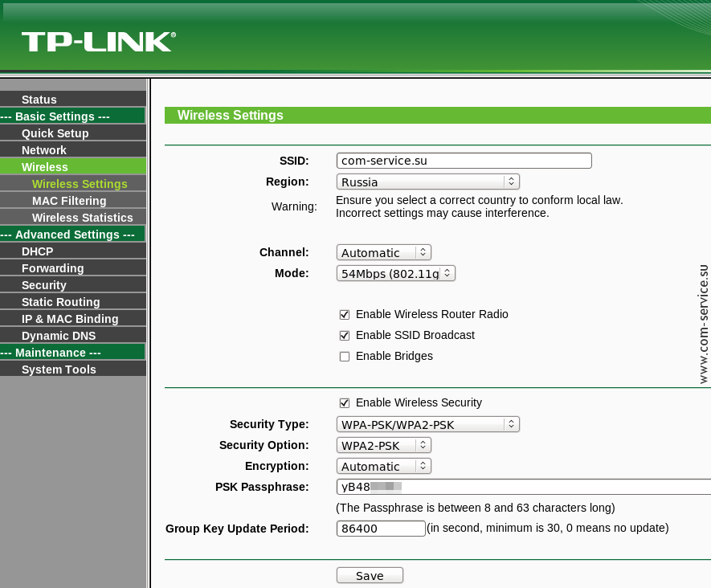Uncheck Enable Wireless Router Radio
The height and width of the screenshot is (588, 711).
(345, 315)
